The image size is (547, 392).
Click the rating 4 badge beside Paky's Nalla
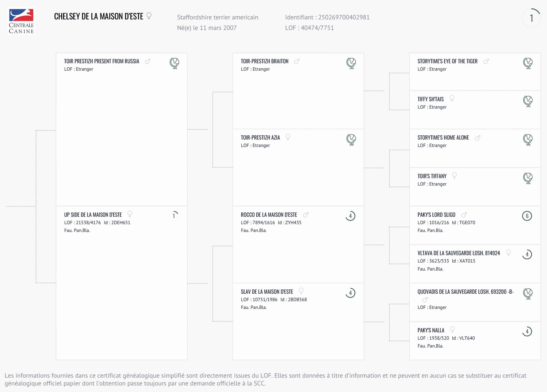(x=527, y=332)
